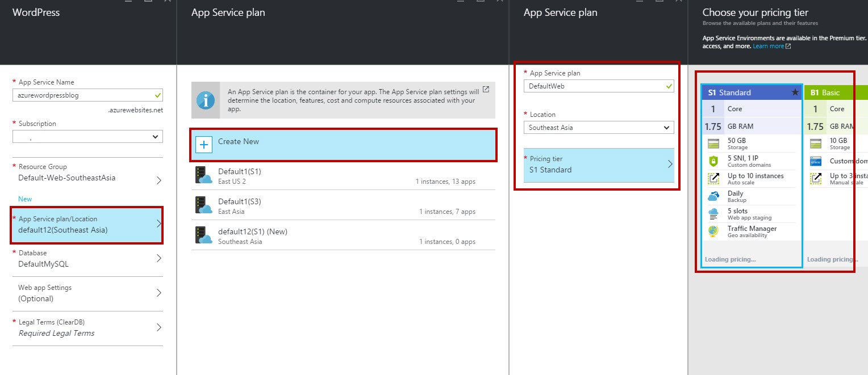Click the 50 GB Storage icon
Image resolution: width=868 pixels, height=375 pixels.
tap(713, 143)
